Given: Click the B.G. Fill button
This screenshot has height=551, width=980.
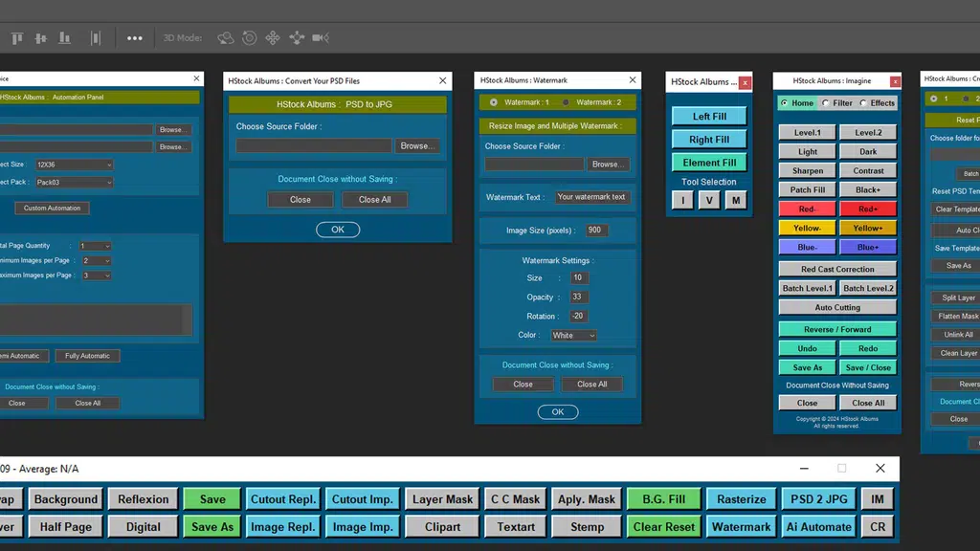Looking at the screenshot, I should (x=664, y=499).
